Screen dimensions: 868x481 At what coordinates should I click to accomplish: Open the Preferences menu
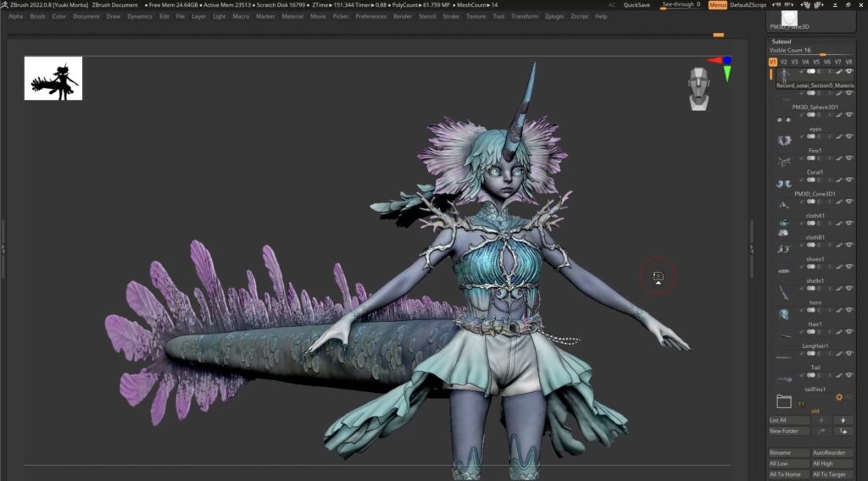[x=370, y=16]
